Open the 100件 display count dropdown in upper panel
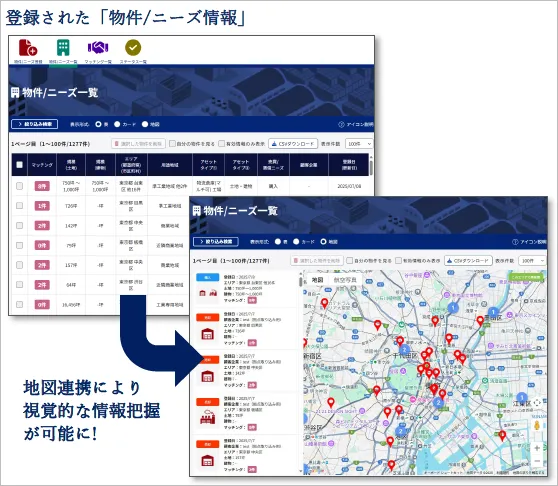 point(359,144)
